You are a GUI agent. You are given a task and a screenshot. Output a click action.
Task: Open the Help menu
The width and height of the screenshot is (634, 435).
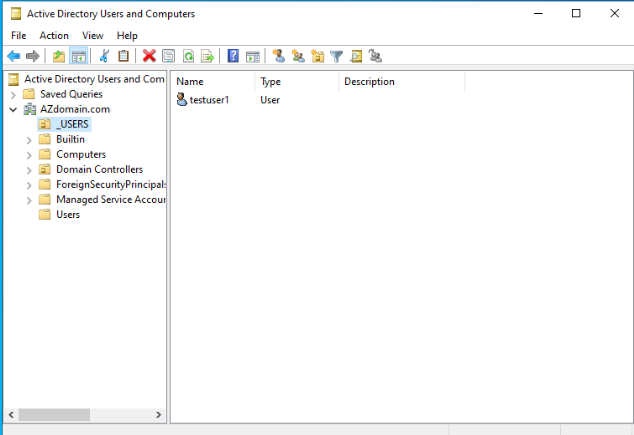click(127, 36)
